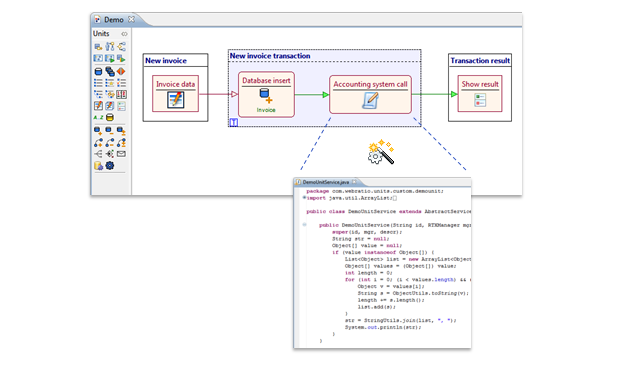640x370 pixels.
Task: Click the Invoice data entry form icon
Action: click(x=176, y=100)
